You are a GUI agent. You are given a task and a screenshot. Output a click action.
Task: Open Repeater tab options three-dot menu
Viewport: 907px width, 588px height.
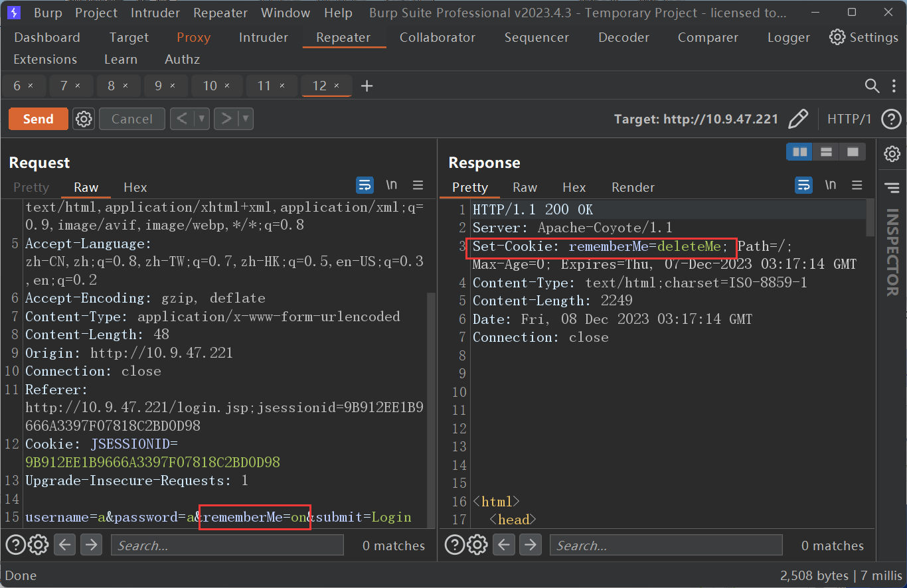(x=893, y=86)
